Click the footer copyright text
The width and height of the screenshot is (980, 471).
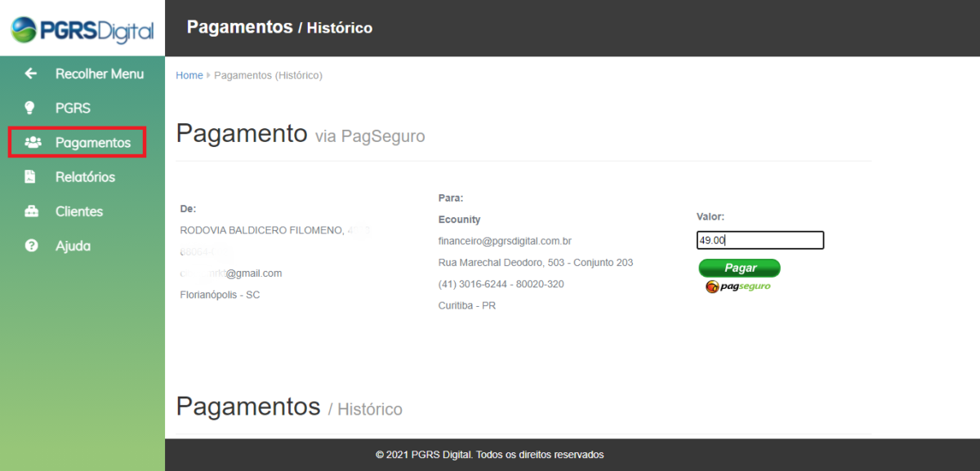click(x=490, y=455)
